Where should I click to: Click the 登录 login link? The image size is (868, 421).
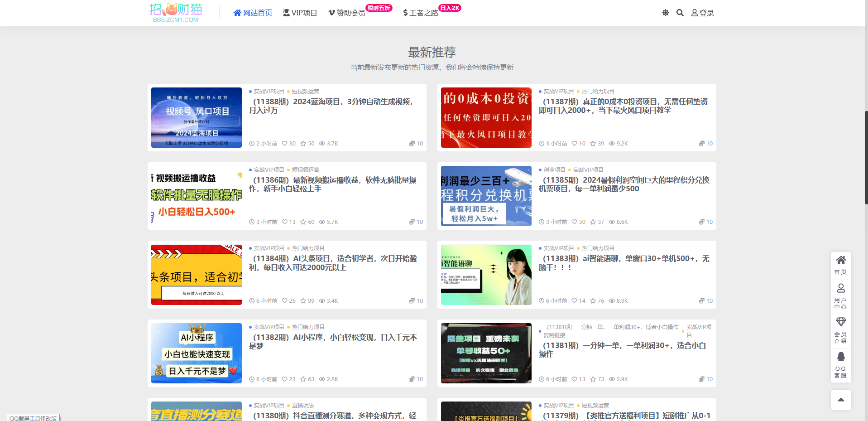702,13
